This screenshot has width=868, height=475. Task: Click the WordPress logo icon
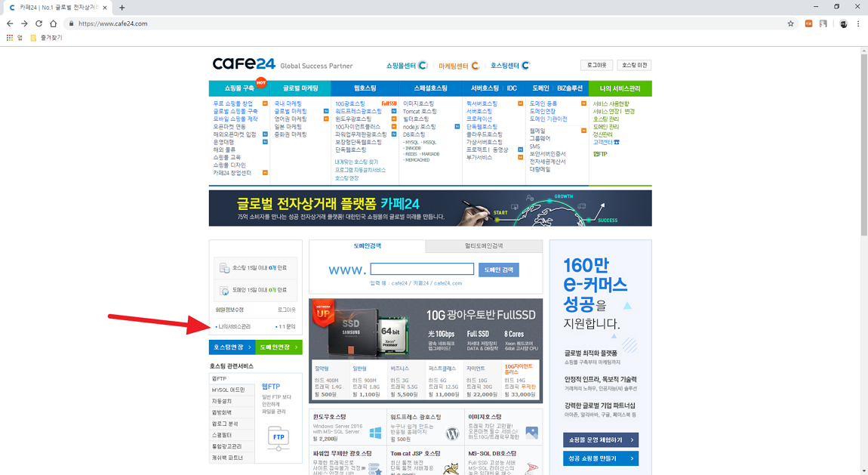[x=453, y=434]
